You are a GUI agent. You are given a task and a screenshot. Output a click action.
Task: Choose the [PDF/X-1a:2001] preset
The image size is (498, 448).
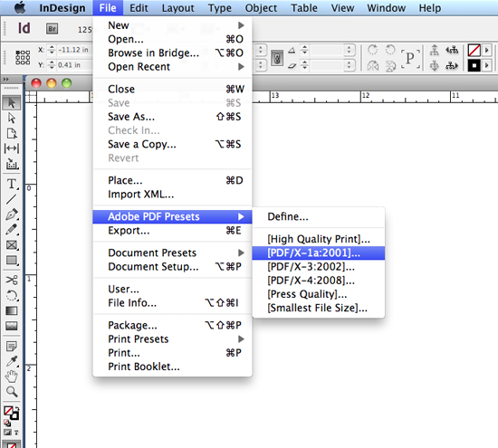319,253
